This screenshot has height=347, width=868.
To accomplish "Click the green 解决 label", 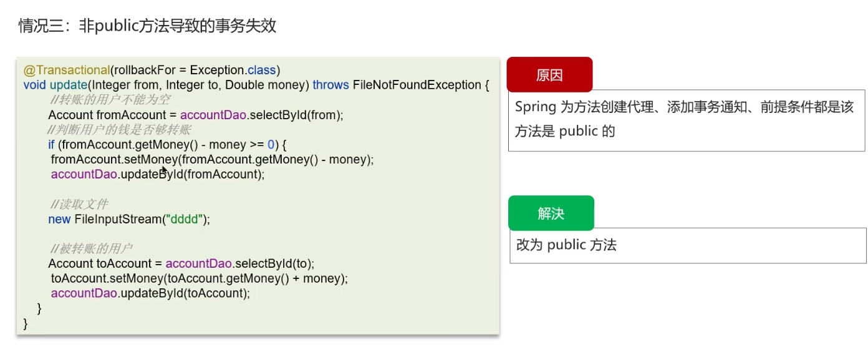I will click(551, 213).
